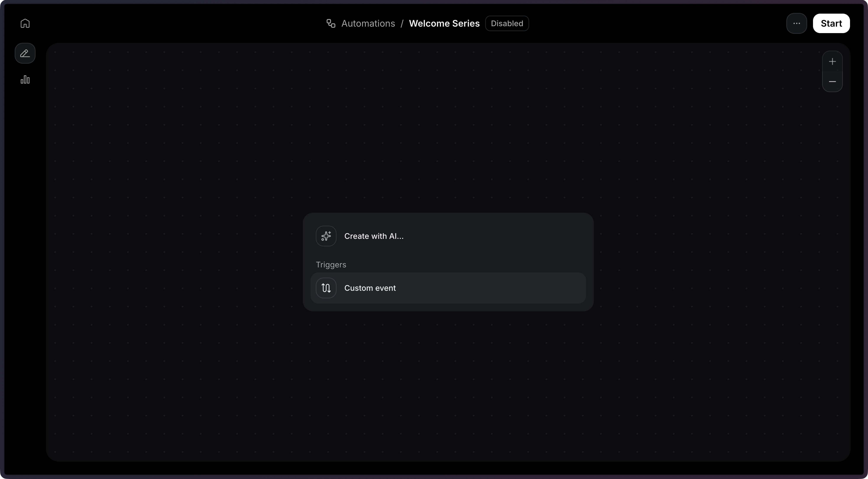Enable the automation by pressing Start
This screenshot has height=479, width=868.
click(831, 23)
